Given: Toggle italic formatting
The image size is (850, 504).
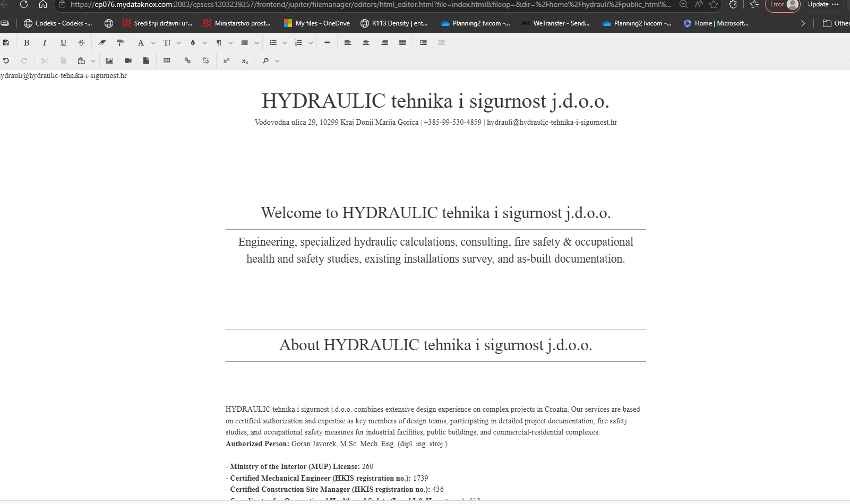Looking at the screenshot, I should (x=45, y=42).
